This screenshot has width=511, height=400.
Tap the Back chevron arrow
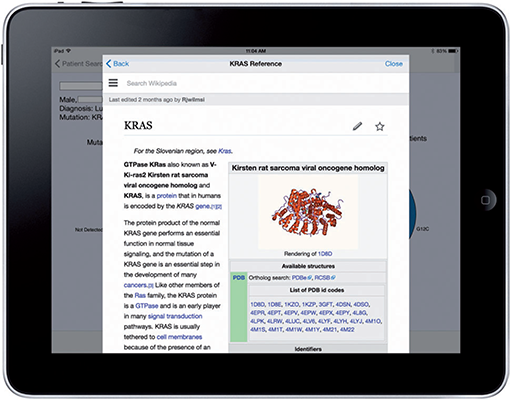[x=108, y=64]
